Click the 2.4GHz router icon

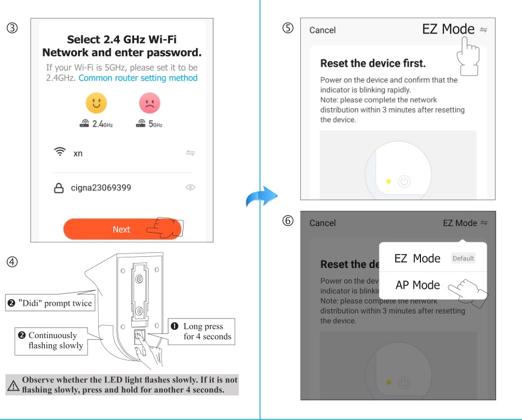(x=84, y=124)
